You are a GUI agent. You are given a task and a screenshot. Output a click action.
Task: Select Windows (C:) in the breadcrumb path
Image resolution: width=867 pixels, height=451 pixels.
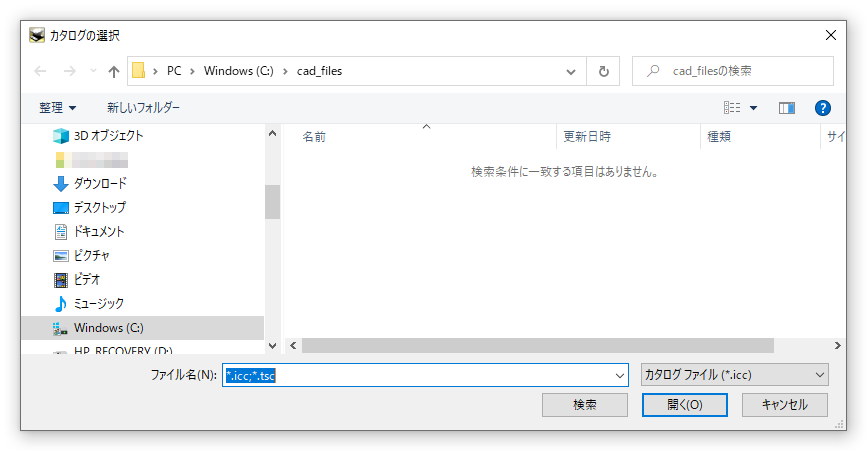238,71
